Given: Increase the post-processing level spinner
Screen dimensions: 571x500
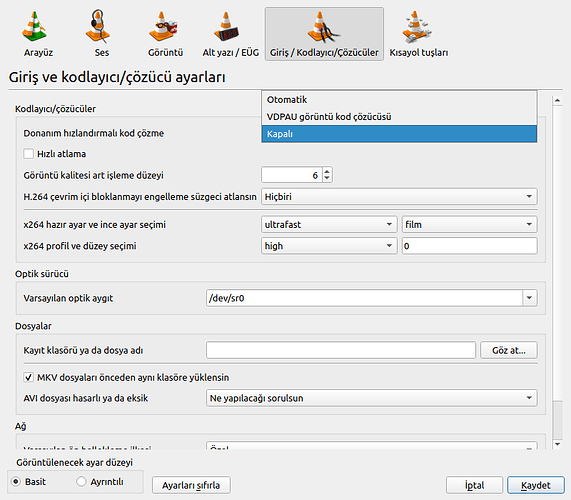Looking at the screenshot, I should click(x=327, y=171).
